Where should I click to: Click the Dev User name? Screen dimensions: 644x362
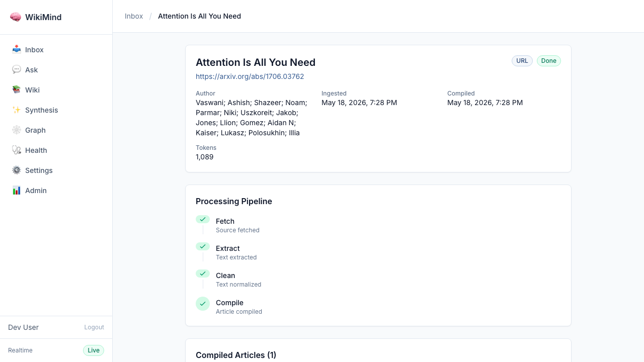click(x=23, y=327)
